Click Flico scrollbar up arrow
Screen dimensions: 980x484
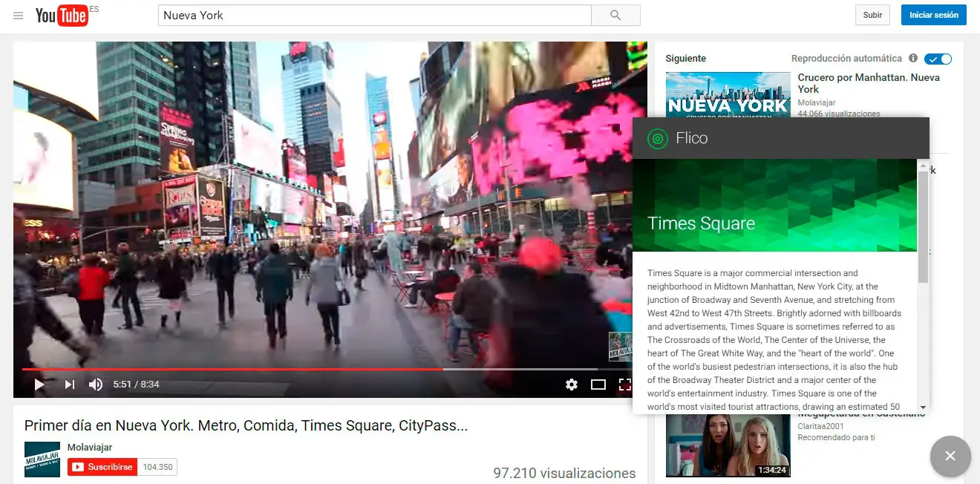point(923,164)
